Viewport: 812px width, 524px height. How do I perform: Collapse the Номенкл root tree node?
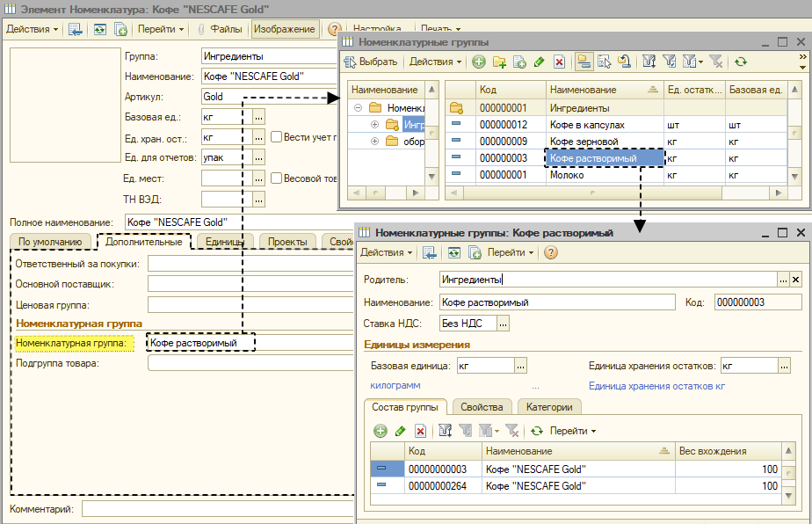click(x=358, y=108)
